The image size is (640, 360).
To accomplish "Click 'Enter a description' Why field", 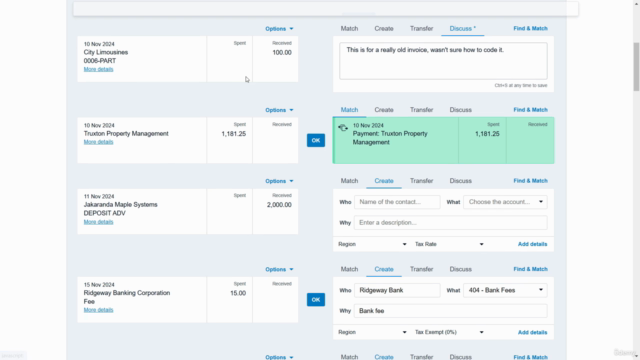I will [451, 223].
